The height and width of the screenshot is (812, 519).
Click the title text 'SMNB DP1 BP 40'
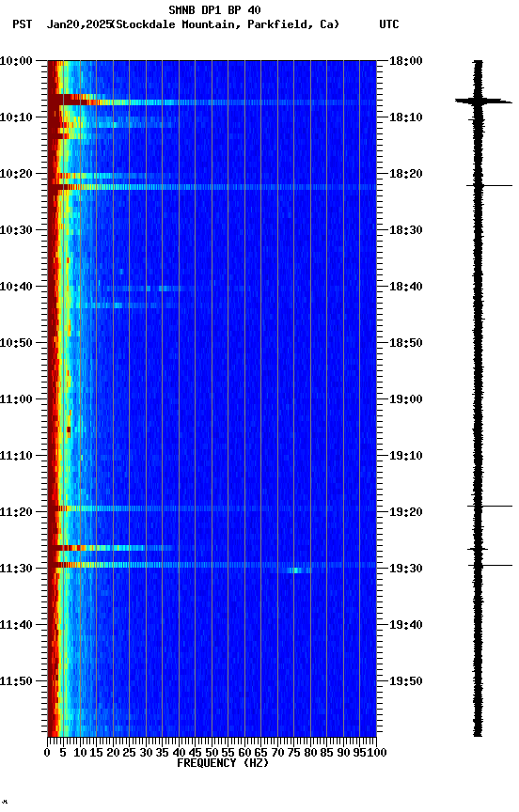[214, 10]
